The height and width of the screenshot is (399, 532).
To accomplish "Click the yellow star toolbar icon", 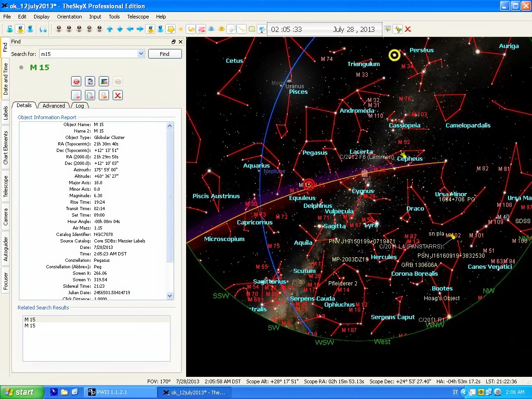I will 170,29.
